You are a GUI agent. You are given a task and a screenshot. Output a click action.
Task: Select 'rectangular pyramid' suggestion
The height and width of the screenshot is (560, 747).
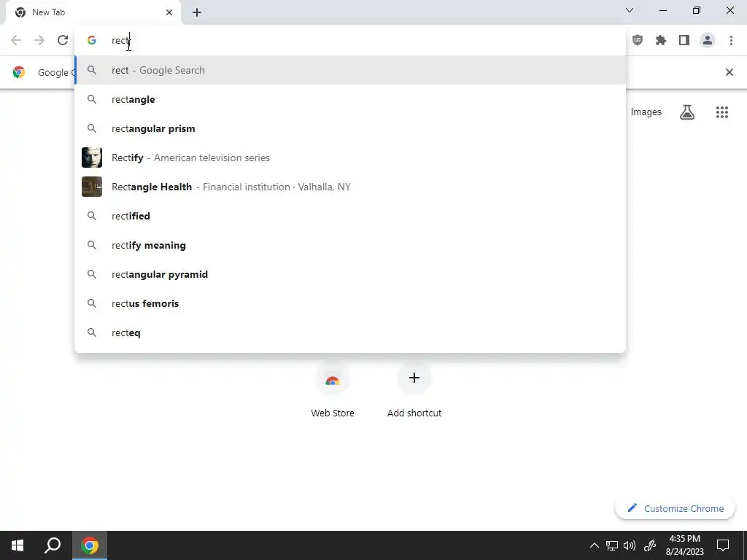tap(350, 274)
